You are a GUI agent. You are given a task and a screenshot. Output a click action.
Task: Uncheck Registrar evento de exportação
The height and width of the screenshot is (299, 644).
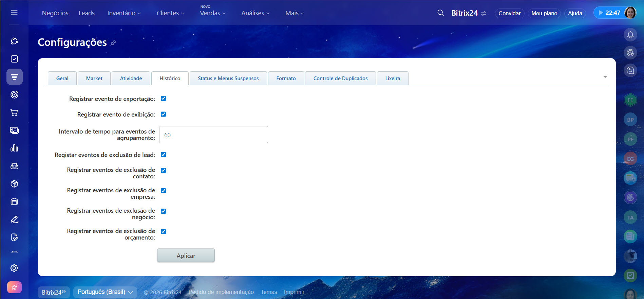pos(163,99)
